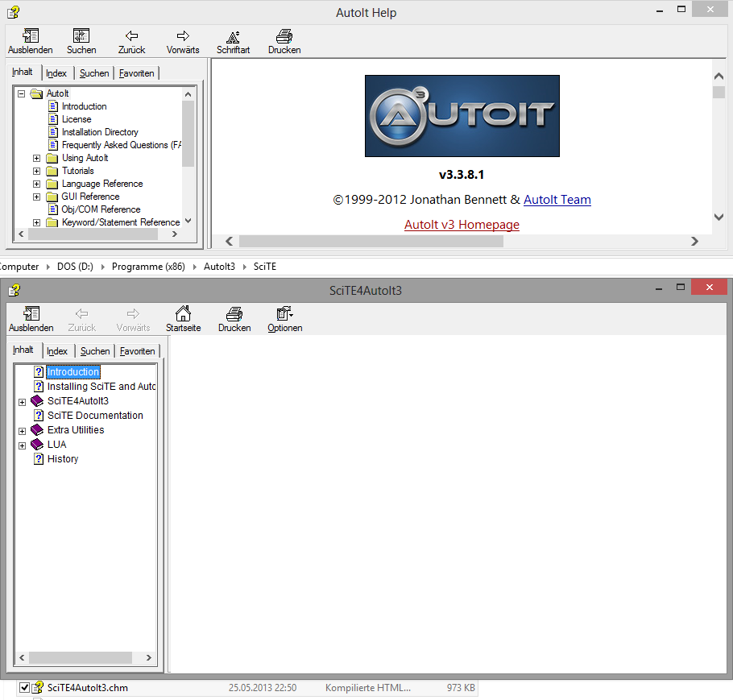This screenshot has height=700, width=733.
Task: Follow the AutoIt v3 Homepage link
Action: click(x=462, y=225)
